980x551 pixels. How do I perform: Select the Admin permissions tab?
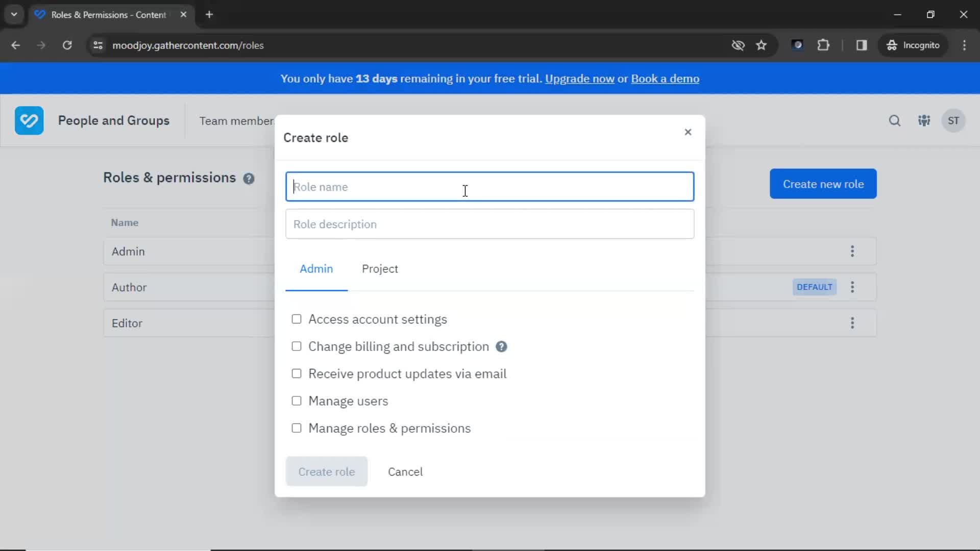coord(316,268)
